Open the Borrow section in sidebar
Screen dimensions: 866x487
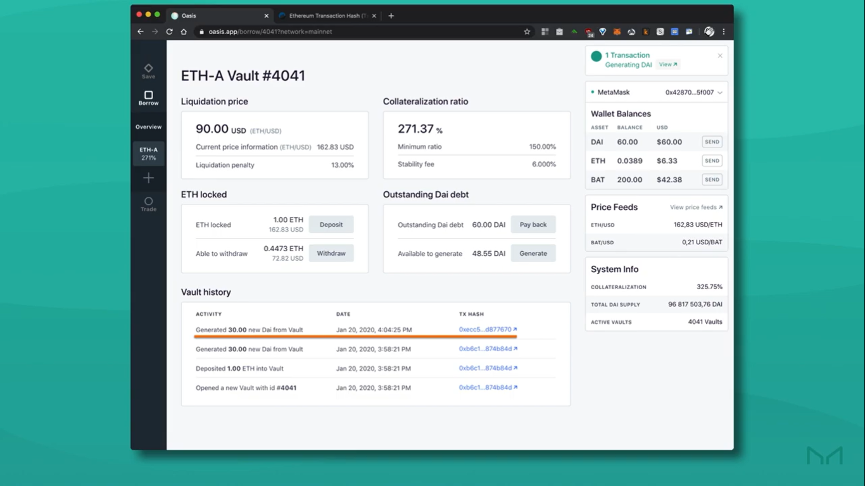tap(149, 98)
